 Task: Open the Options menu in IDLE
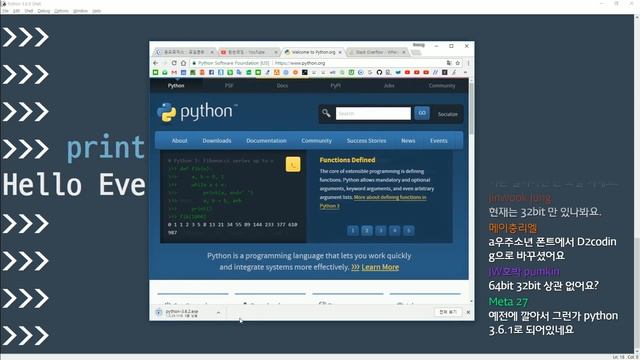tap(61, 11)
